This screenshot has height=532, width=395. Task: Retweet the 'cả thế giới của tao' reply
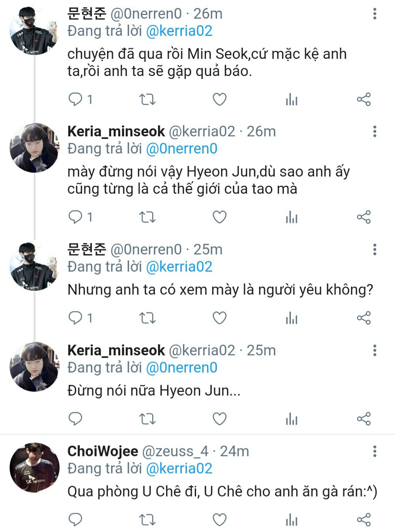click(x=147, y=217)
